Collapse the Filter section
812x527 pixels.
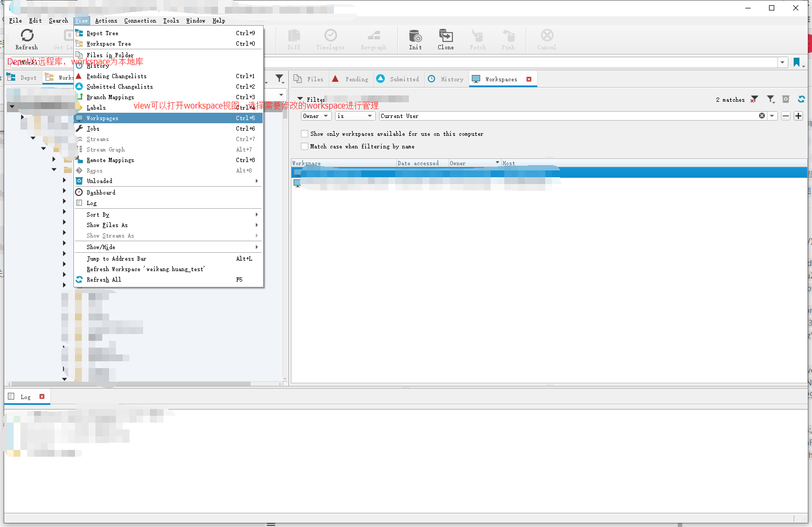[x=299, y=99]
